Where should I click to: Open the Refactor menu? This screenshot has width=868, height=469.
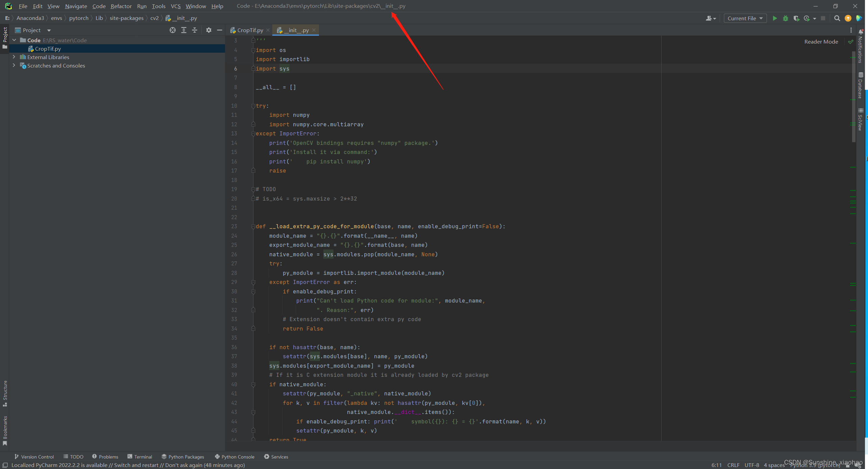[x=121, y=6]
